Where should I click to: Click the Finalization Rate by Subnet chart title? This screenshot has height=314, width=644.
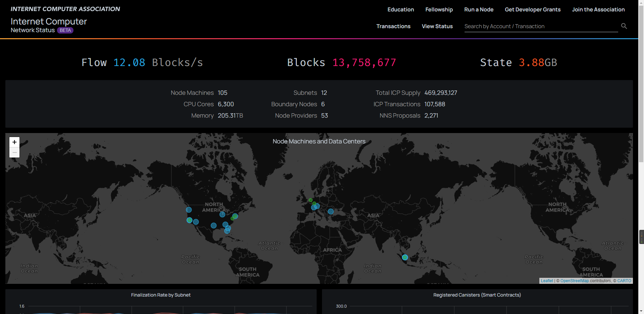pos(161,295)
